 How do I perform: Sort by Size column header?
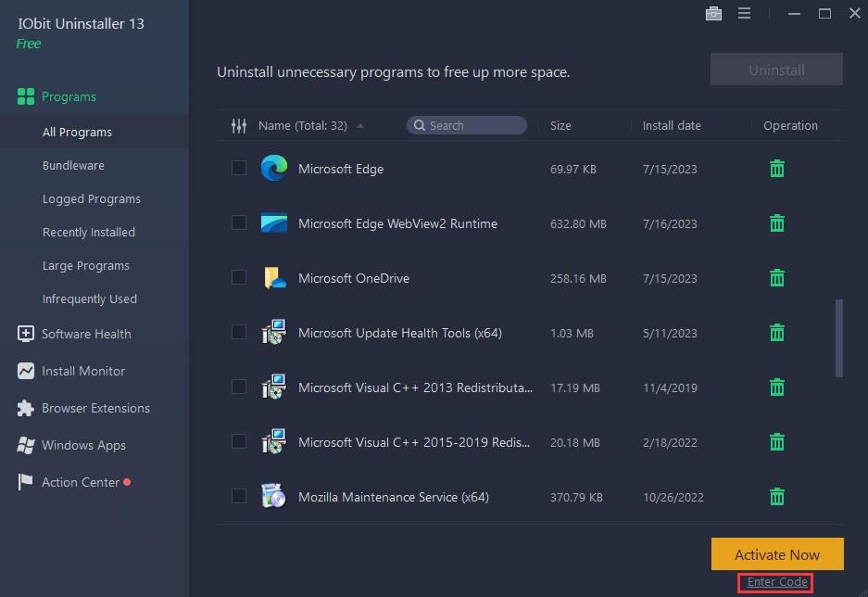click(560, 126)
